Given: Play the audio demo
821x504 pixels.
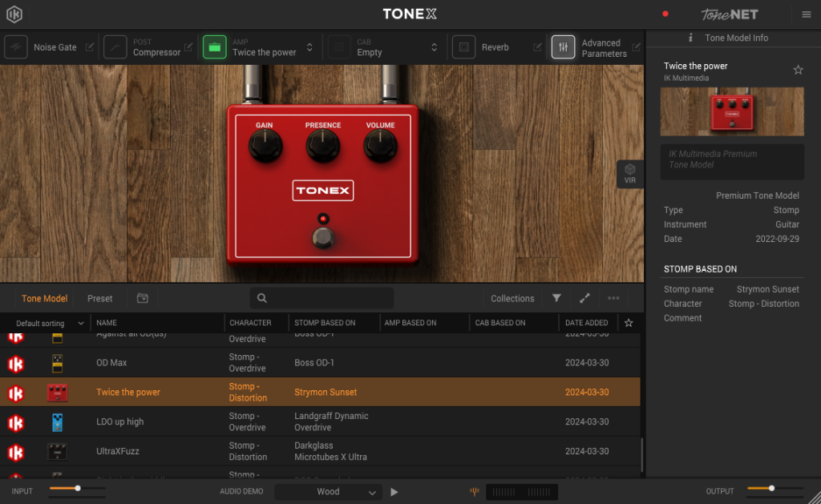Looking at the screenshot, I should pos(394,492).
